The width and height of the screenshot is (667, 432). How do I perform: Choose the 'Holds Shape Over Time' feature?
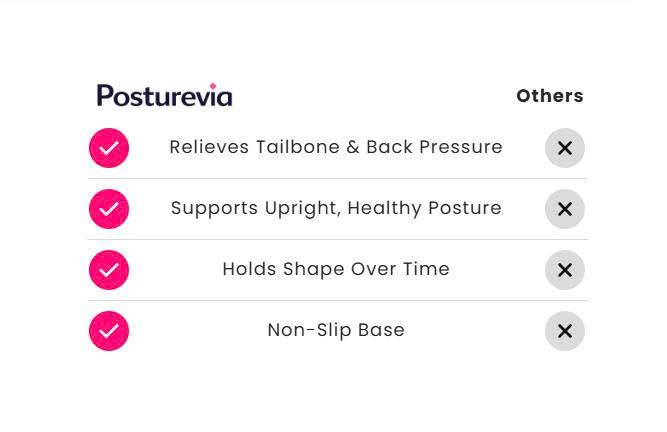tap(336, 269)
